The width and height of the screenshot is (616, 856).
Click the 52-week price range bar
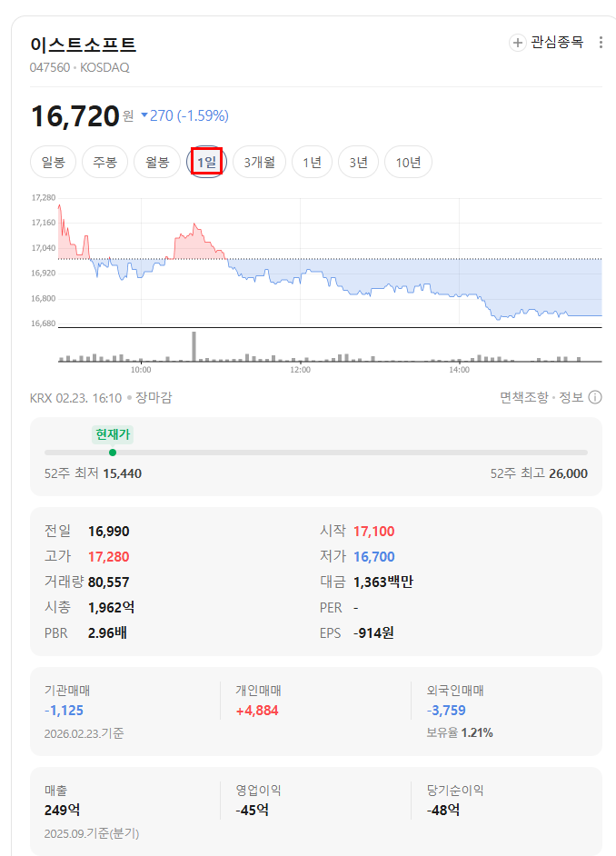coord(316,453)
